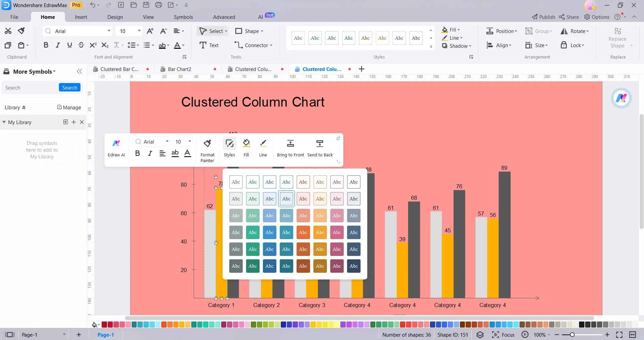644x340 pixels.
Task: Open the Bar Chart2 document tab
Action: tap(179, 69)
